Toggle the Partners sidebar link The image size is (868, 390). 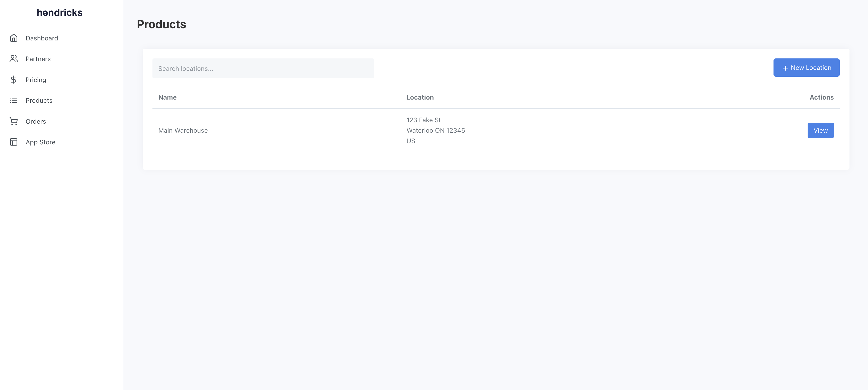point(38,59)
